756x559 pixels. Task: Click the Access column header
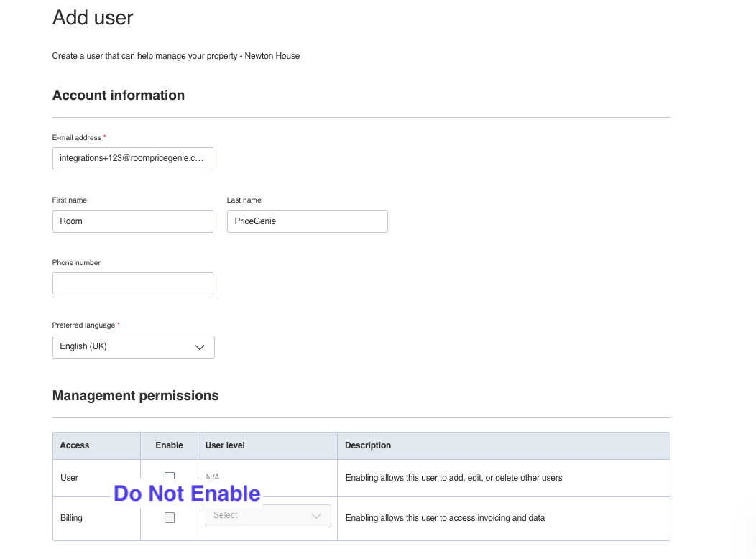75,445
